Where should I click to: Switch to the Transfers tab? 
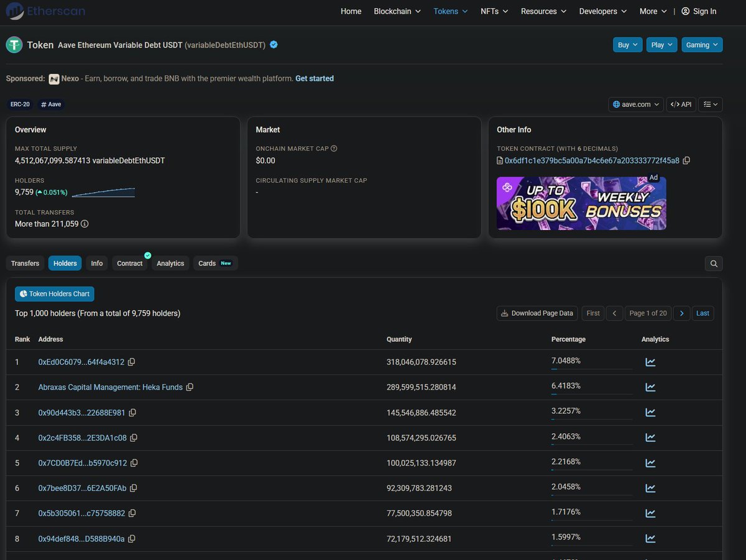[x=25, y=264]
